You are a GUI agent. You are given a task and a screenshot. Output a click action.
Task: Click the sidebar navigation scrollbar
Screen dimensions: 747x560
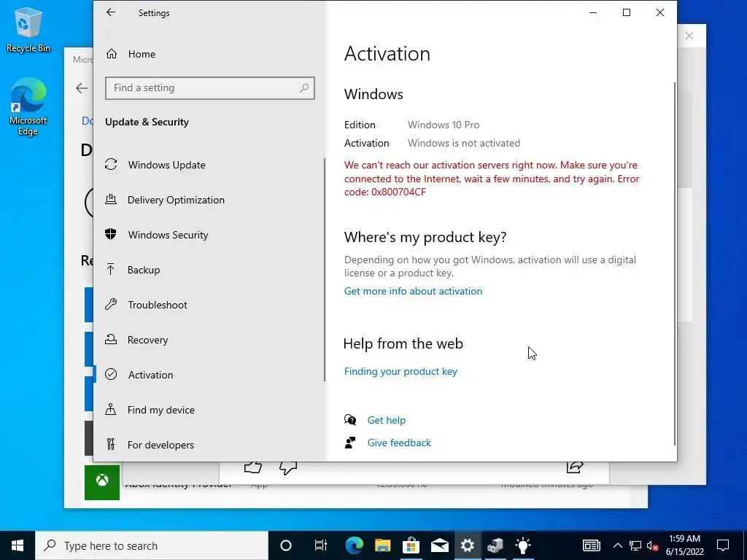click(x=325, y=270)
